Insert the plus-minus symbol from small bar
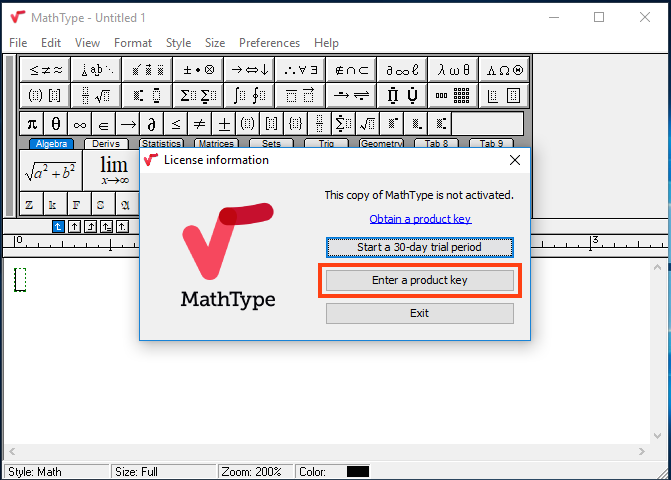This screenshot has width=671, height=480. 224,124
